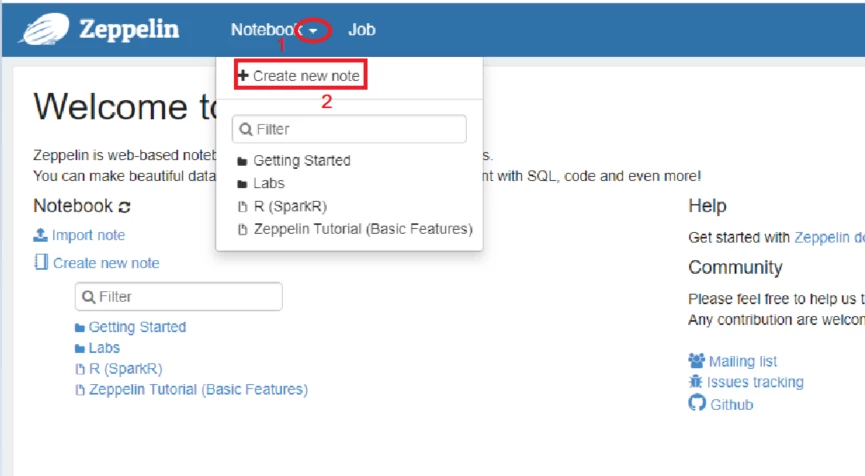This screenshot has height=476, width=865.
Task: Expand Labs folder in dropdown menu
Action: coord(261,183)
